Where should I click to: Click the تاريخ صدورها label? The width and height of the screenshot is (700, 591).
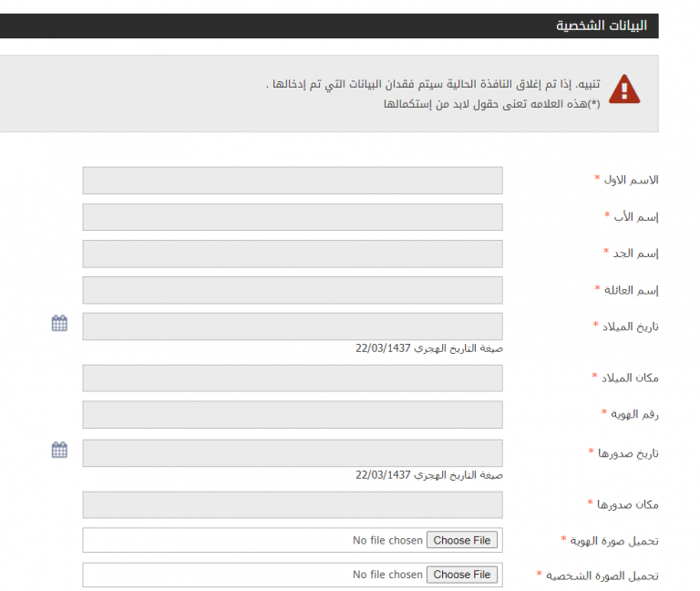pyautogui.click(x=628, y=453)
